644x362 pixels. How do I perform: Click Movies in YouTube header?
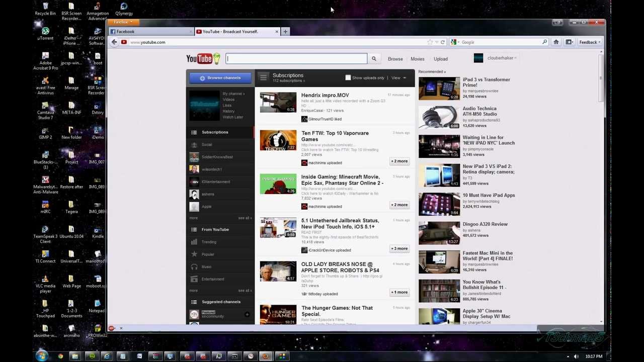[418, 59]
